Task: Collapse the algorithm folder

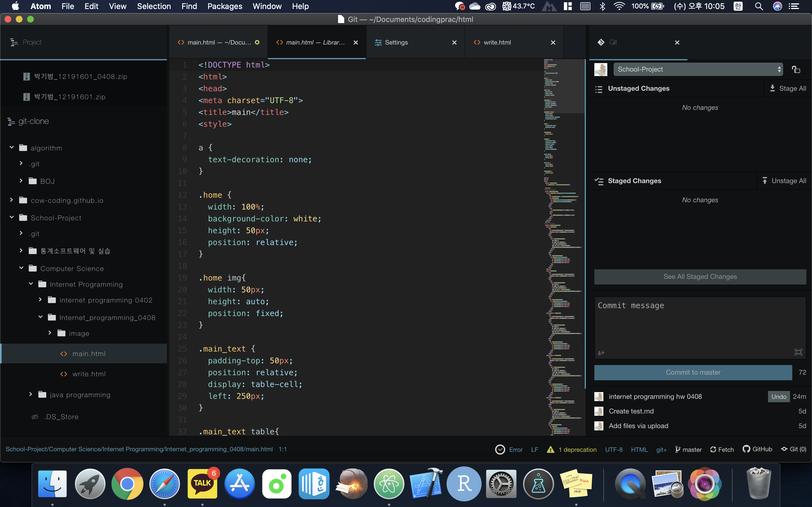Action: (x=12, y=148)
